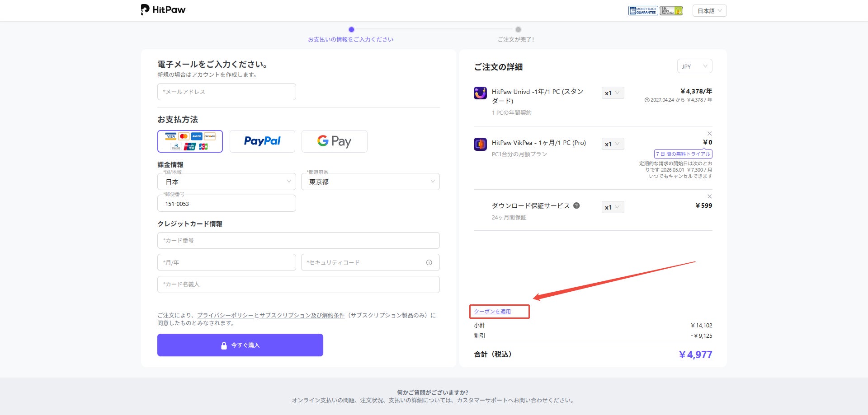Click the postal code field 151-0053
The width and height of the screenshot is (868, 415).
point(226,204)
